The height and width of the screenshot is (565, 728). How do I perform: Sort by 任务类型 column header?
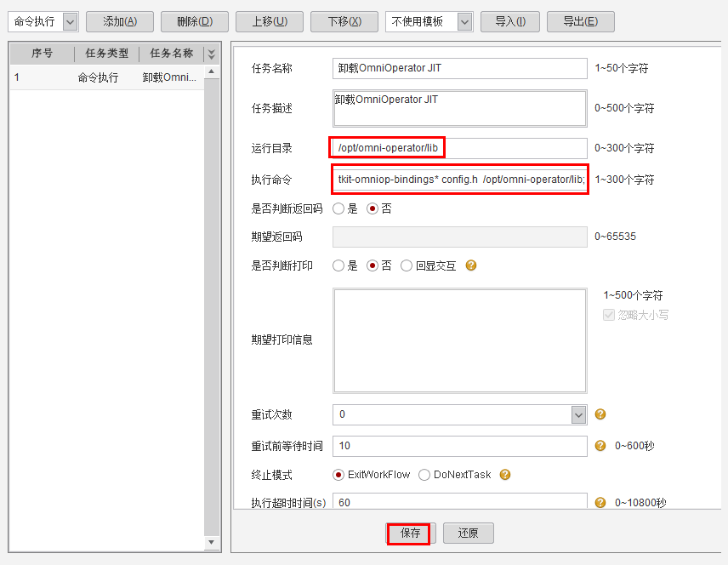coord(107,54)
